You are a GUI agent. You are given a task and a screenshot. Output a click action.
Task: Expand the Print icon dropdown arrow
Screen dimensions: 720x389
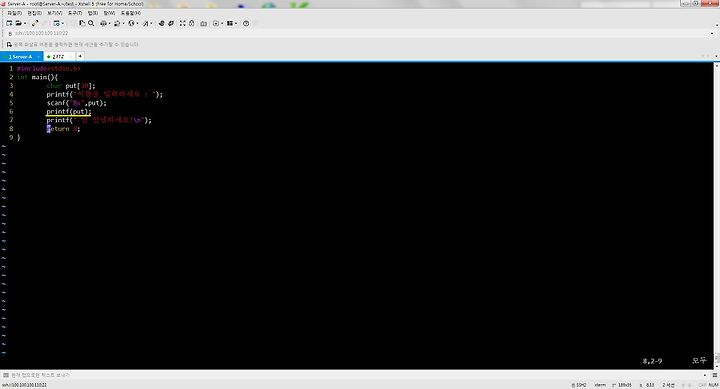109,23
